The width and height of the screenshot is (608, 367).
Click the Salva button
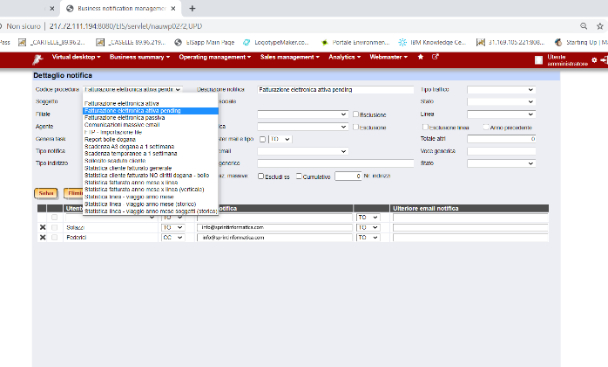tap(46, 193)
